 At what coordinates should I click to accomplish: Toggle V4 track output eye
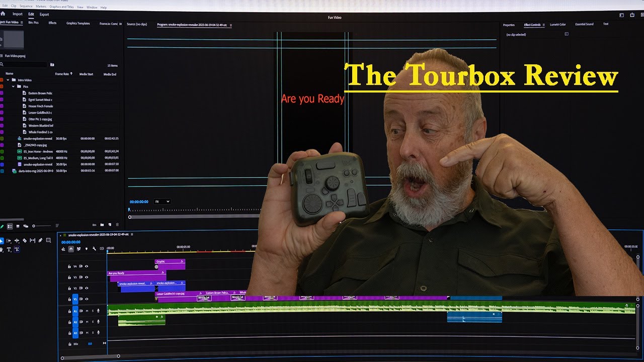pos(87,266)
